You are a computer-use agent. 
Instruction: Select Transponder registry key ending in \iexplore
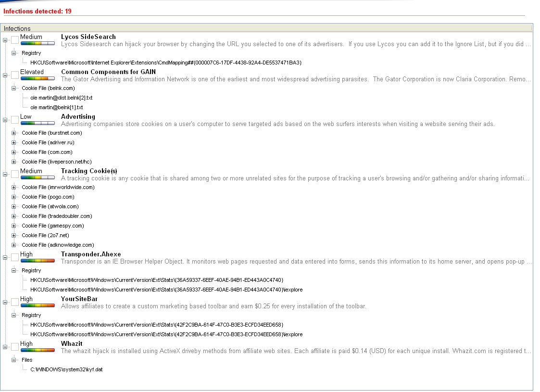coord(166,290)
